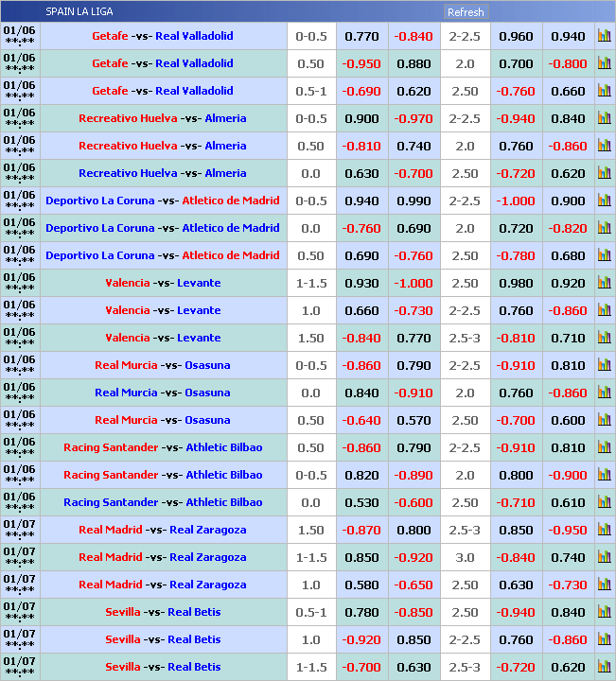Open chart icon for Real Madrid 1.50 handicap row
616x681 pixels.
604,531
